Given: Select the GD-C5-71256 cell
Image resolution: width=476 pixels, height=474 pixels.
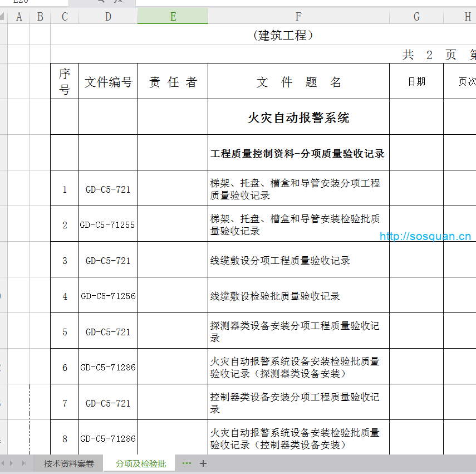Looking at the screenshot, I should coord(108,296).
